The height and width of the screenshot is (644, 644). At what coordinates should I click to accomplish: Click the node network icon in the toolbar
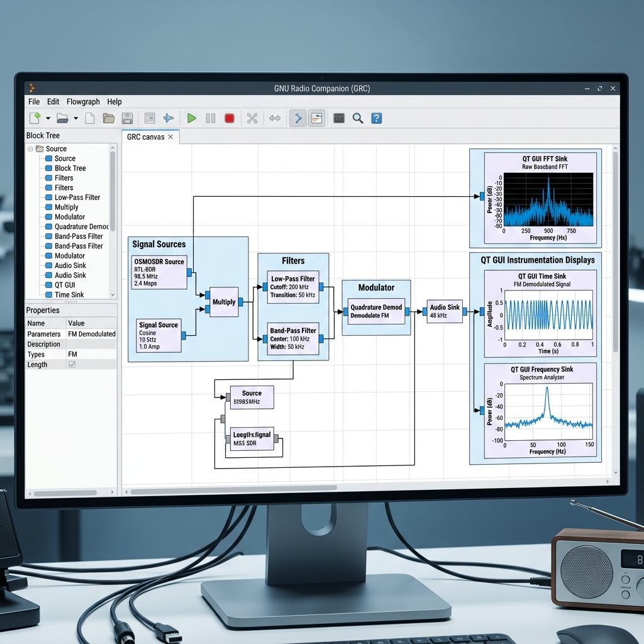point(252,118)
